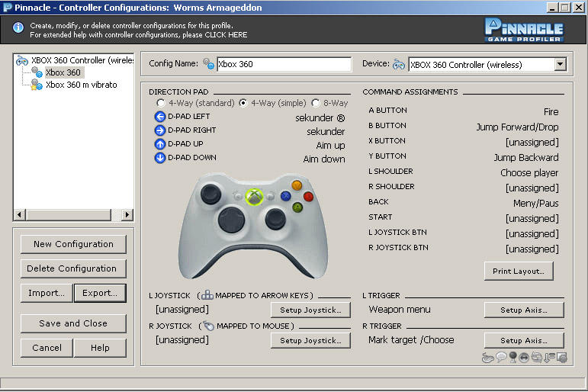Click the round left-right arrows icon
588x392 pixels.
point(524,358)
